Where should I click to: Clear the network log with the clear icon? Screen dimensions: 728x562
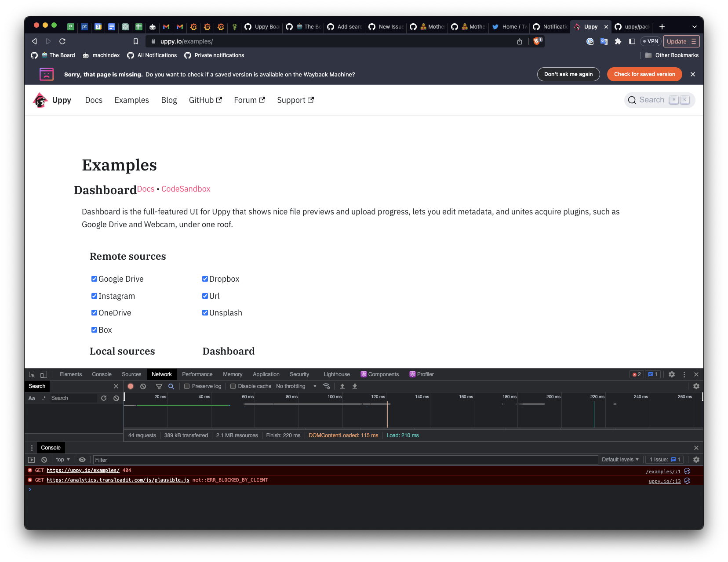point(143,386)
